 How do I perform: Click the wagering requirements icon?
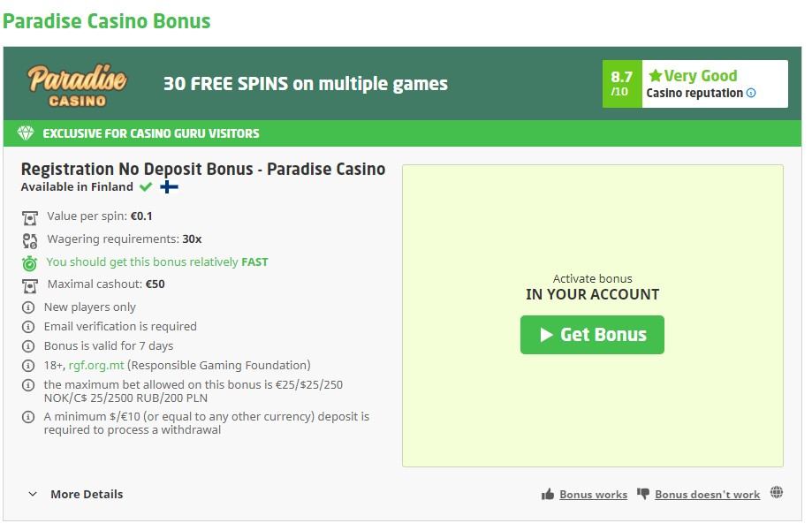(x=30, y=239)
